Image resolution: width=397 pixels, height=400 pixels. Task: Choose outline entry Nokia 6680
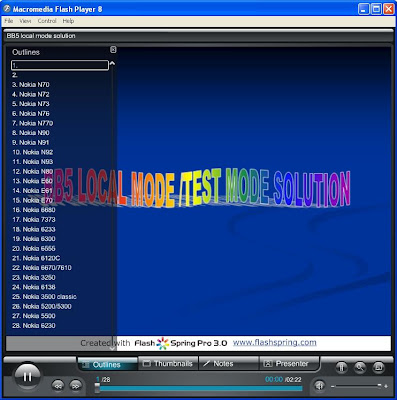tap(34, 210)
